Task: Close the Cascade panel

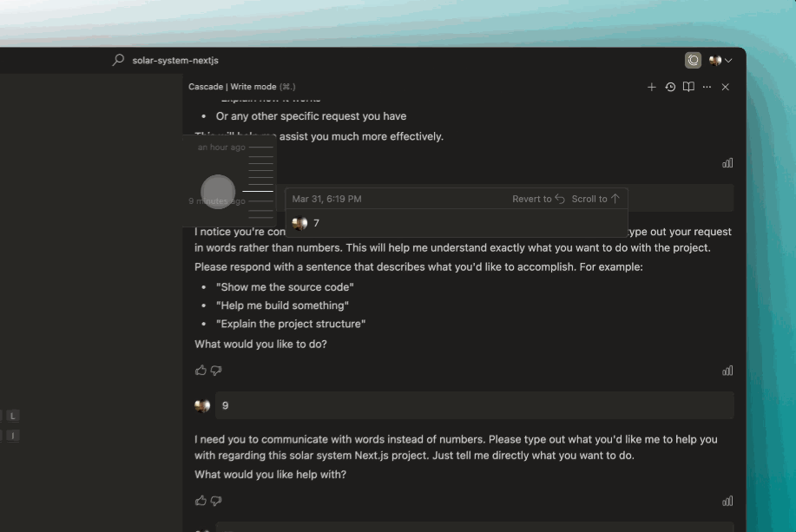Action: [x=726, y=87]
